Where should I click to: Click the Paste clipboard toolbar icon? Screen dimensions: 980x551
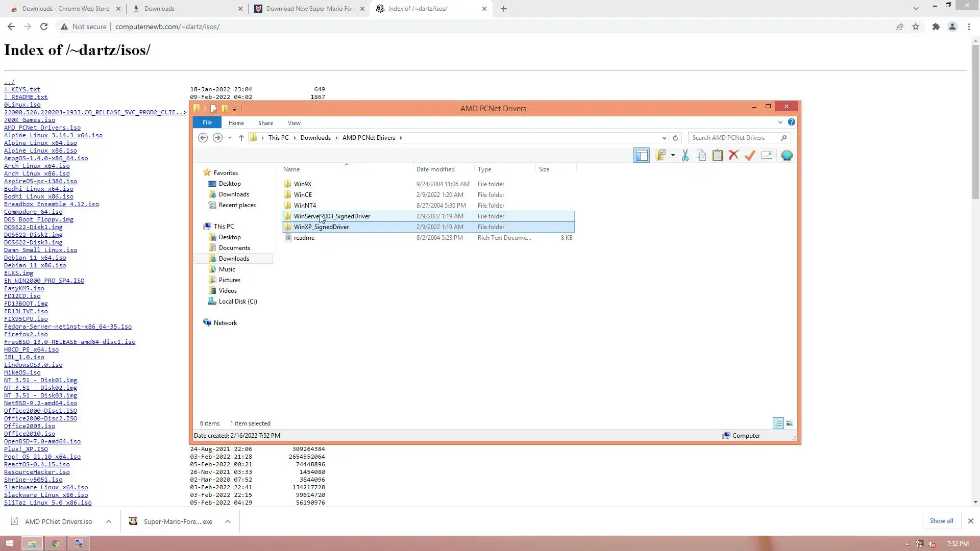pyautogui.click(x=717, y=156)
